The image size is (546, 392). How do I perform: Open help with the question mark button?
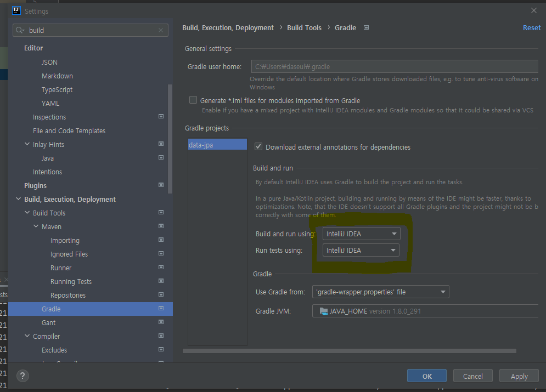[22, 376]
